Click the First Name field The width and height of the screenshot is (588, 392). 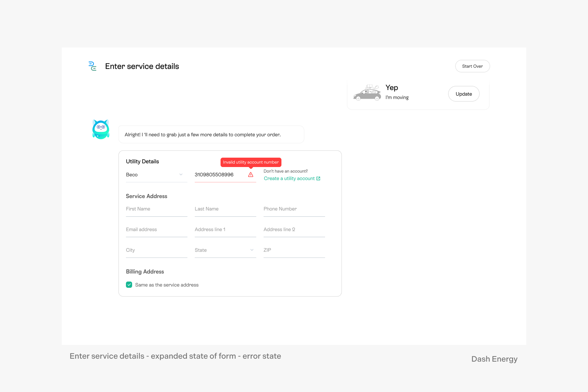click(156, 209)
